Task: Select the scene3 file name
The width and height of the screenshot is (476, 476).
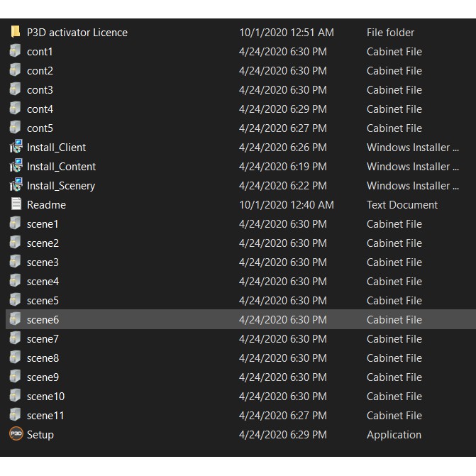Action: [43, 262]
